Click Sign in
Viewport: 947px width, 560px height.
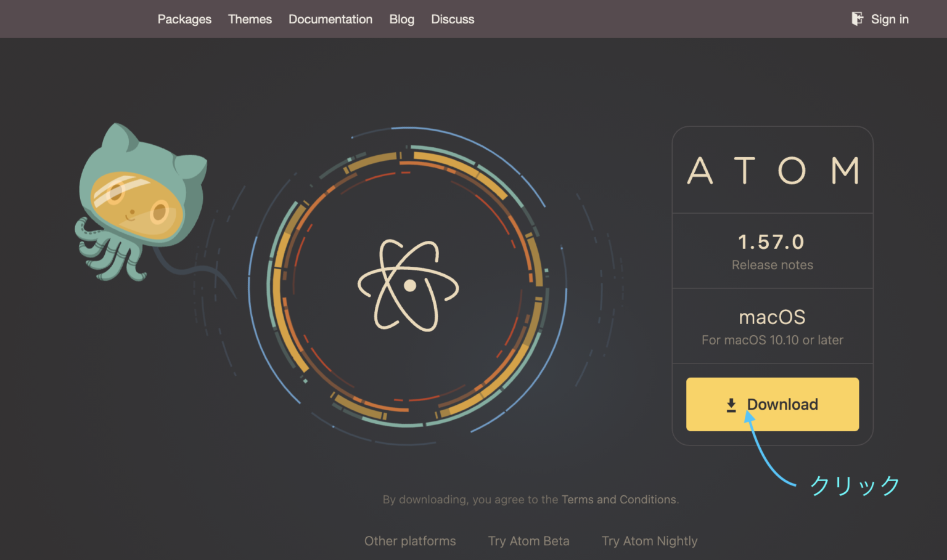click(890, 19)
